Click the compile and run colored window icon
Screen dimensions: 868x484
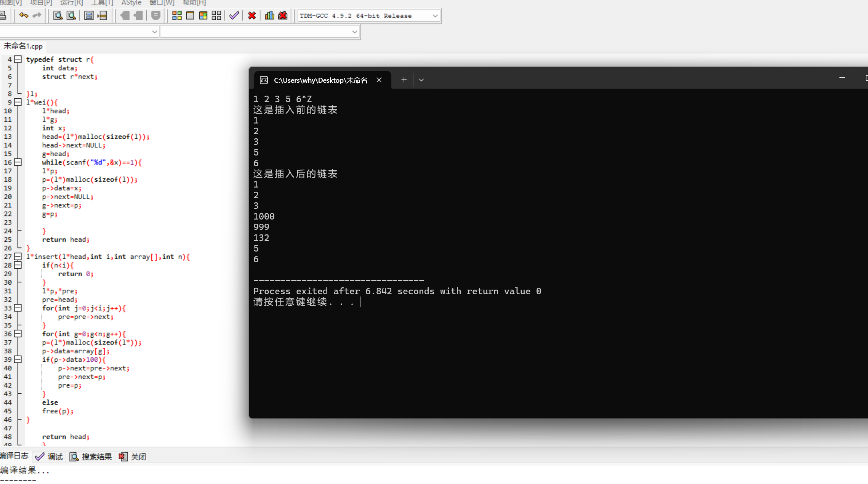click(x=203, y=16)
